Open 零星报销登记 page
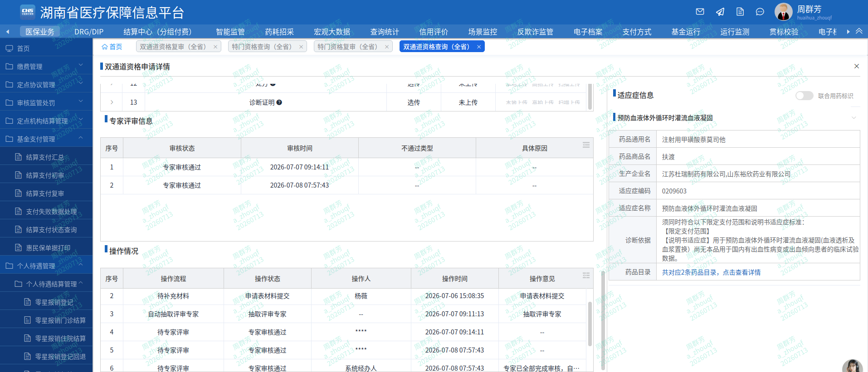 [x=46, y=302]
